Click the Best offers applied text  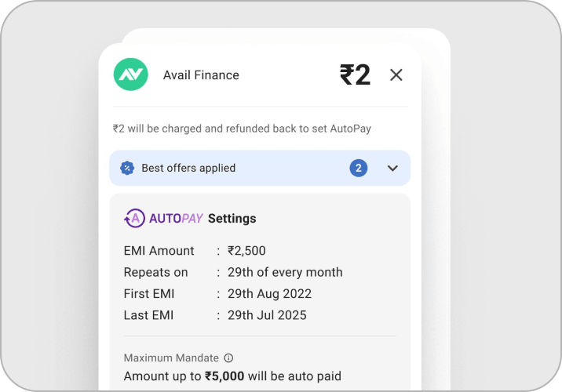[x=188, y=168]
